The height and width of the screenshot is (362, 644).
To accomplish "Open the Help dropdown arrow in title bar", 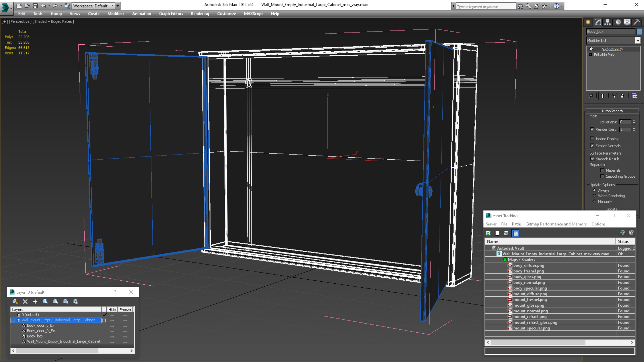I will [561, 6].
